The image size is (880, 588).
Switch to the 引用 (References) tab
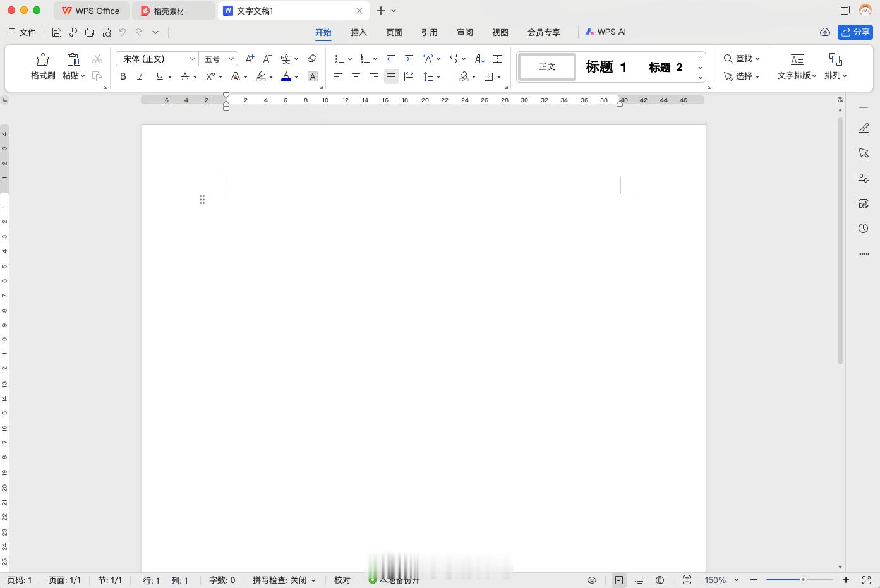pyautogui.click(x=430, y=32)
